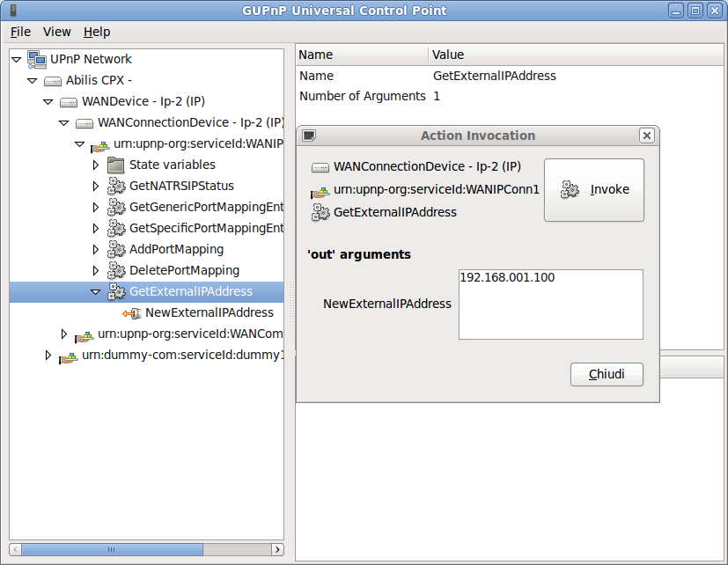
Task: Collapse the GetExternalIPAddress tree node
Action: [x=96, y=291]
